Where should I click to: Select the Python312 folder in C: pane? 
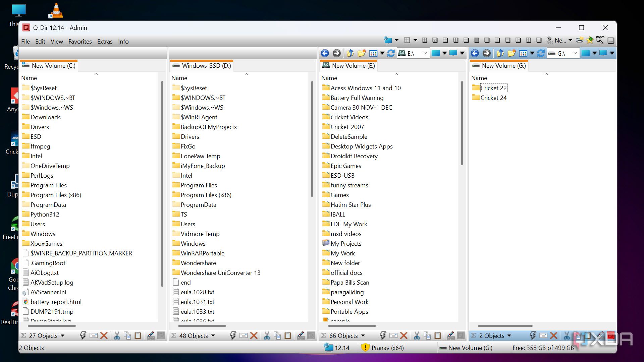pos(41,214)
